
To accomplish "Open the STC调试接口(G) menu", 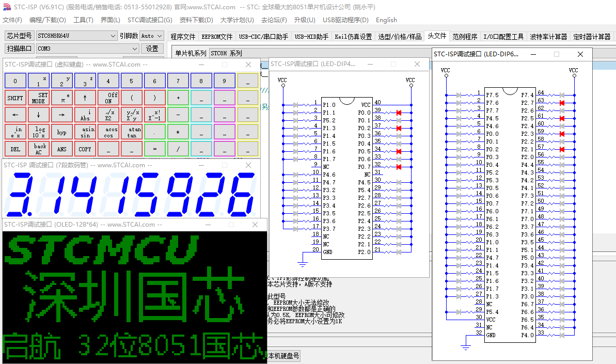I will point(150,20).
